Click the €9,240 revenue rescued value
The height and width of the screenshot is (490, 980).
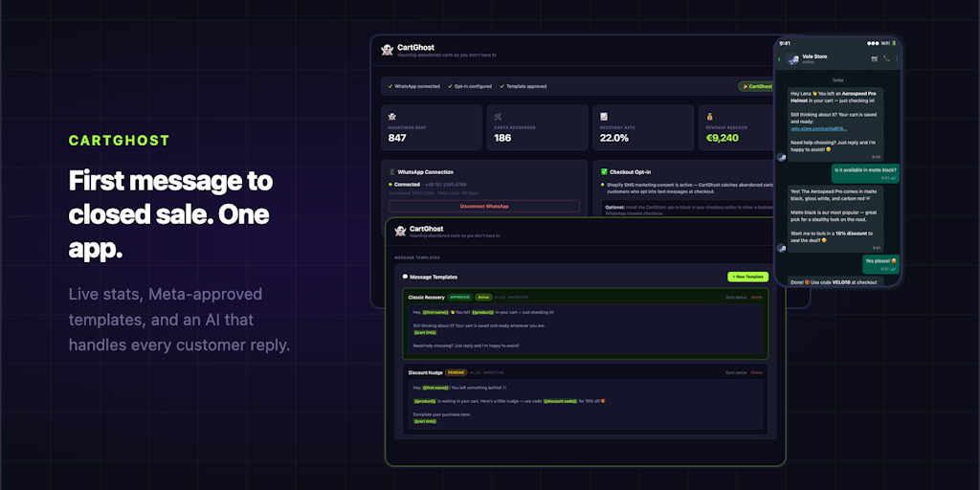pos(723,138)
